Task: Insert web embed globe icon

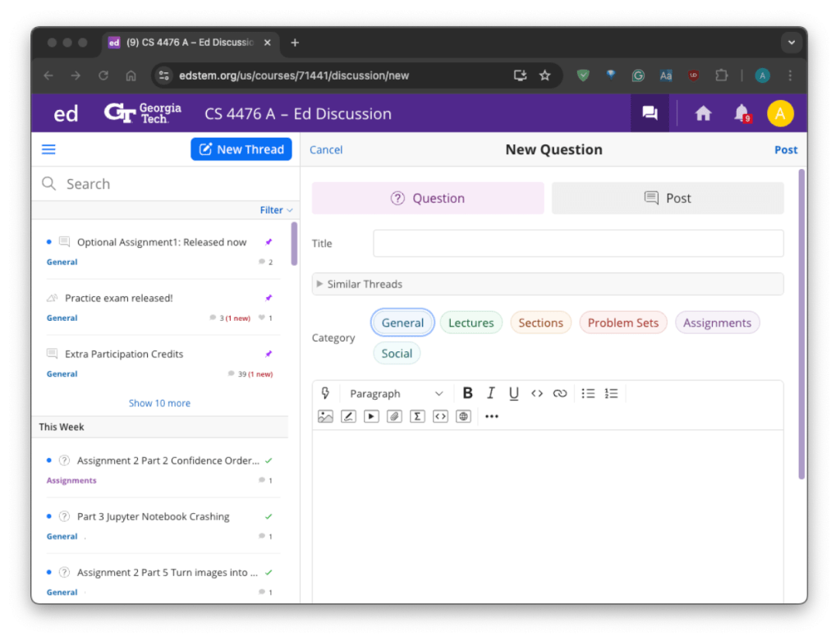Action: pyautogui.click(x=463, y=417)
